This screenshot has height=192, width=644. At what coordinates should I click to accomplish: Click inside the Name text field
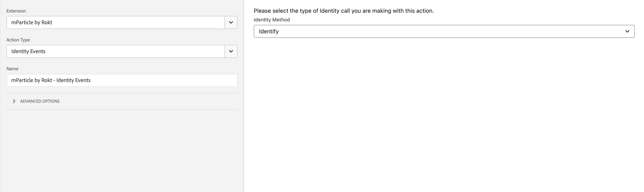(x=122, y=80)
